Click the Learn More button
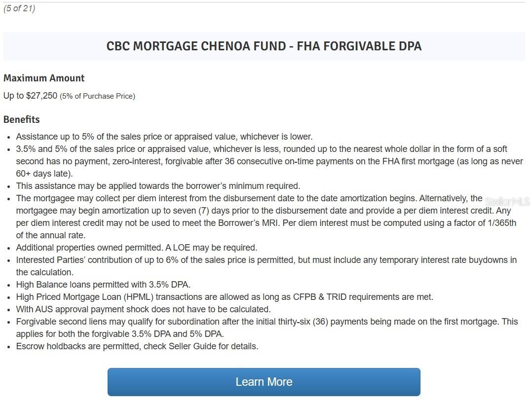This screenshot has height=403, width=532. (x=264, y=382)
